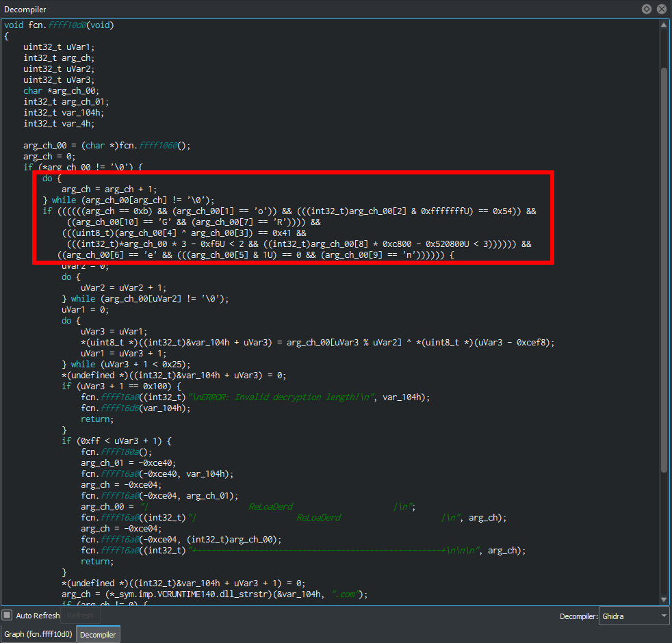
Task: Switch to the Graph (fcn.ffff10d0) tab
Action: [38, 634]
